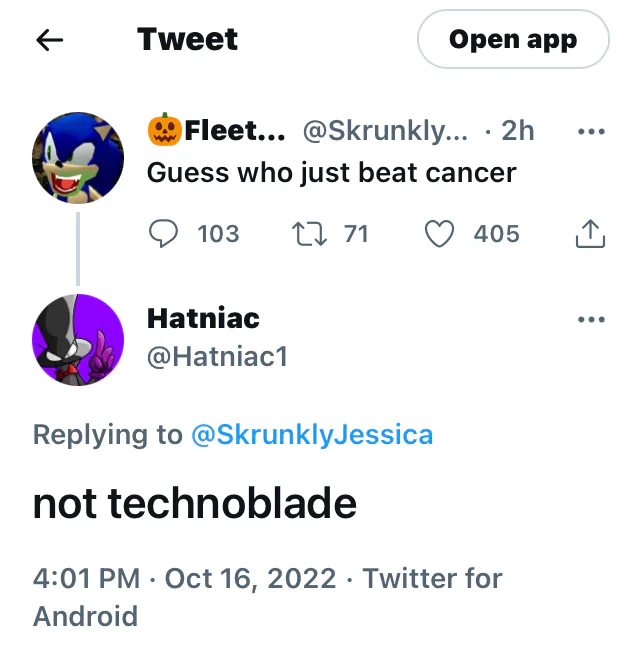Click the reply text 'not technoblade'
This screenshot has height=653, width=640.
(195, 503)
